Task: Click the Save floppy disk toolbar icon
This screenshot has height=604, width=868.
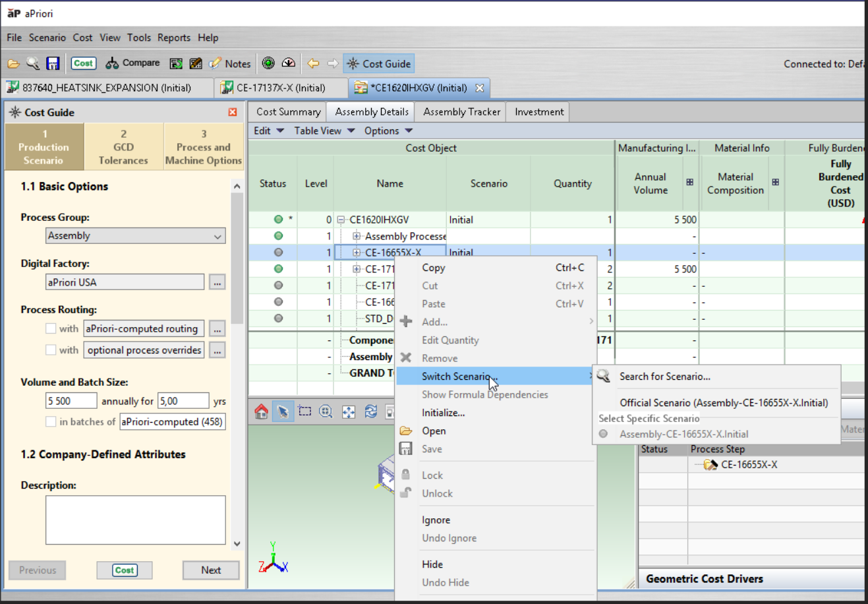Action: click(53, 63)
